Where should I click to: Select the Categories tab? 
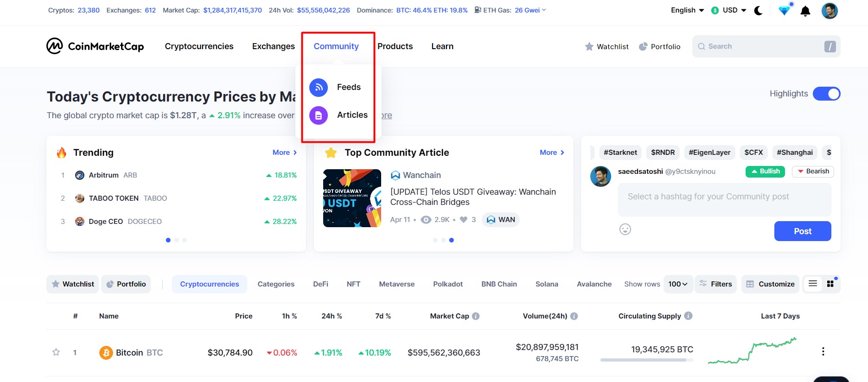click(x=276, y=284)
